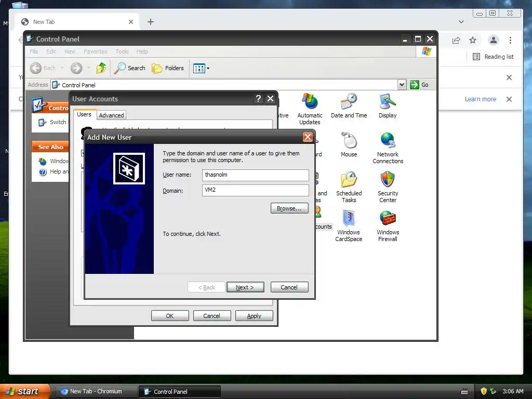This screenshot has height=399, width=532.
Task: Click the Next > button
Action: (x=245, y=287)
